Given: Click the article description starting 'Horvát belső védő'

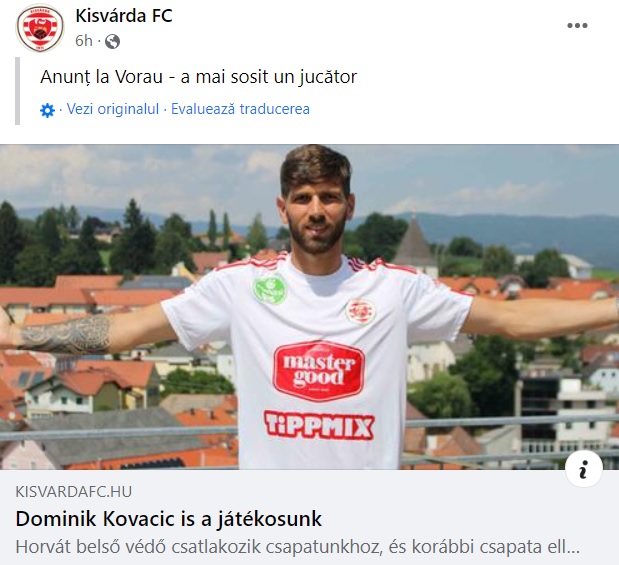Looking at the screenshot, I should click(x=298, y=547).
